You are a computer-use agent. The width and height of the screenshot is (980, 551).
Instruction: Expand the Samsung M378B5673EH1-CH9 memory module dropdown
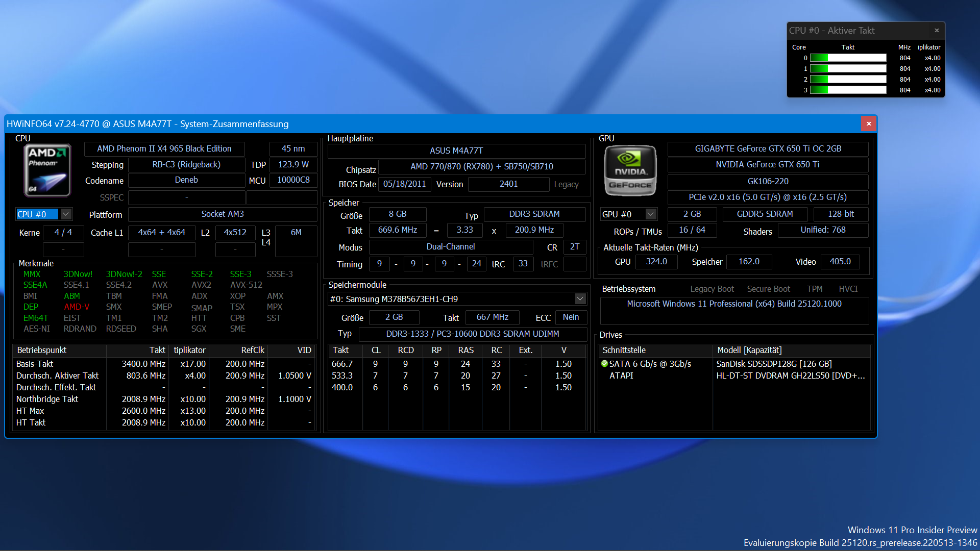[x=580, y=298]
